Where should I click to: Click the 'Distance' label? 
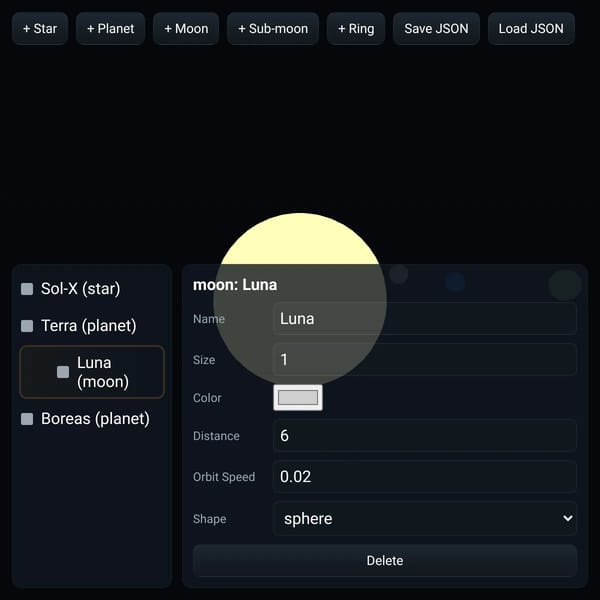pos(216,436)
